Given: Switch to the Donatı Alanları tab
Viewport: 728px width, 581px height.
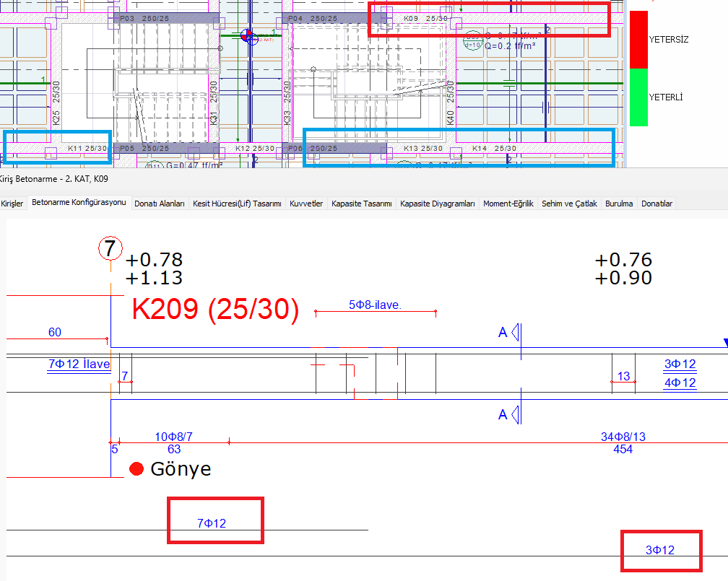Looking at the screenshot, I should pos(160,204).
